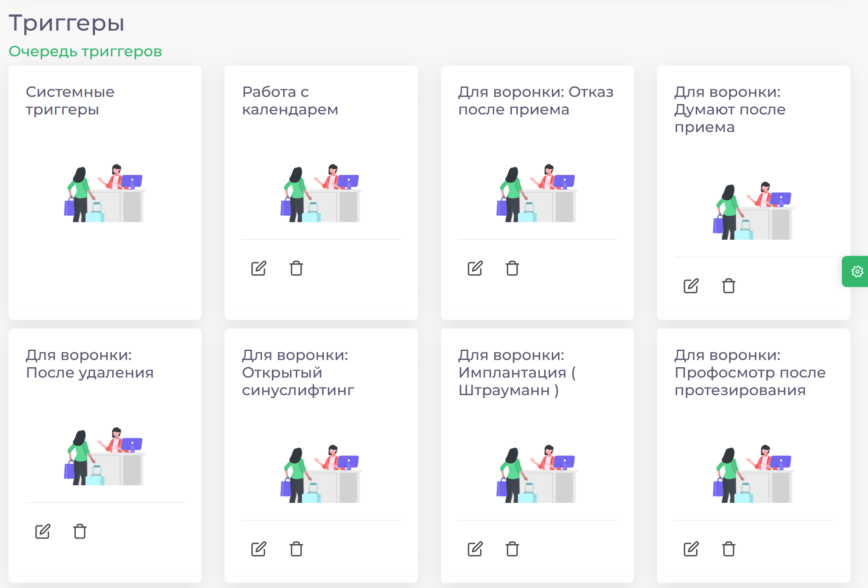868x588 pixels.
Task: Open the Открытый синуслифтинг card title
Action: 298,373
